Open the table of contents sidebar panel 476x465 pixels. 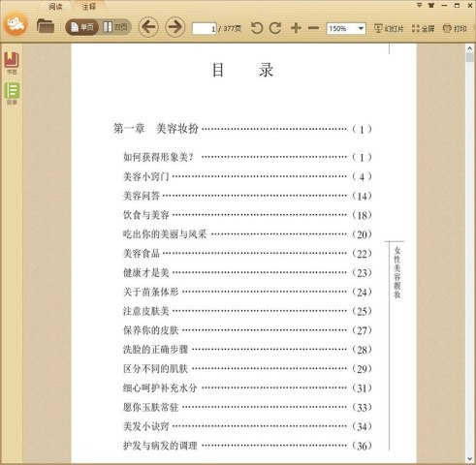point(12,93)
